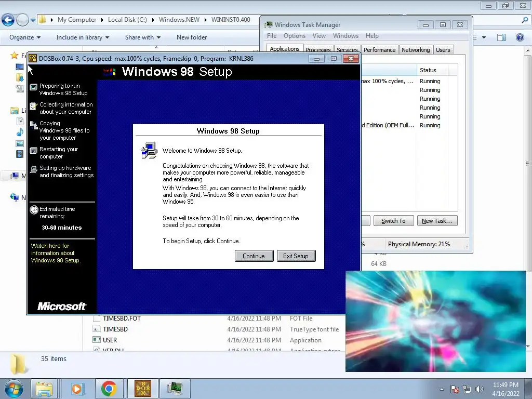Open Windows Explorer from the taskbar
Image resolution: width=532 pixels, height=399 pixels.
[x=45, y=389]
